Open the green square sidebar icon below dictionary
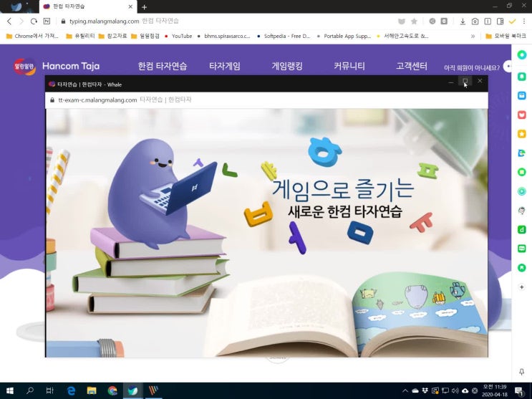 tap(522, 249)
